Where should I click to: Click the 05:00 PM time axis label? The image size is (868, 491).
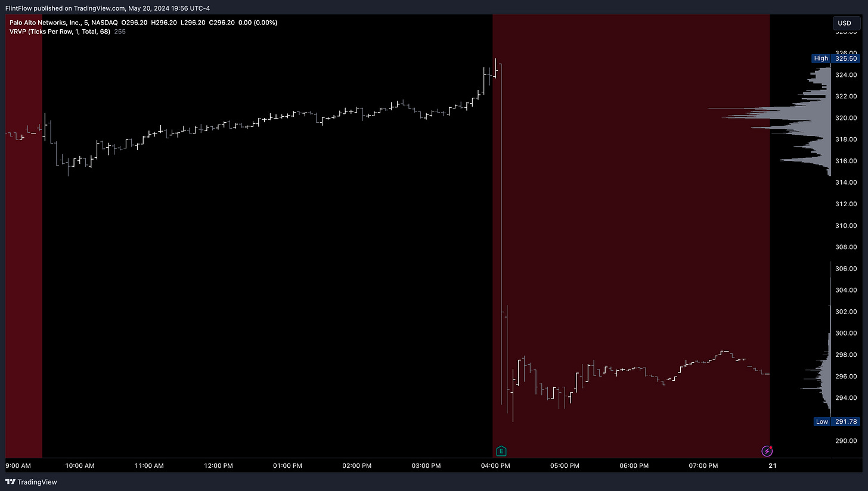point(565,465)
